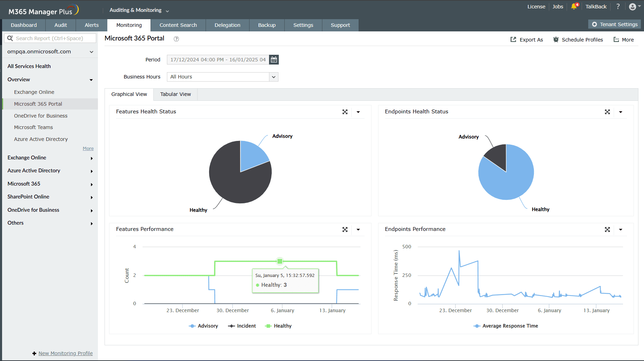This screenshot has width=644, height=361.
Task: Select the Graphical View tab
Action: pos(129,94)
